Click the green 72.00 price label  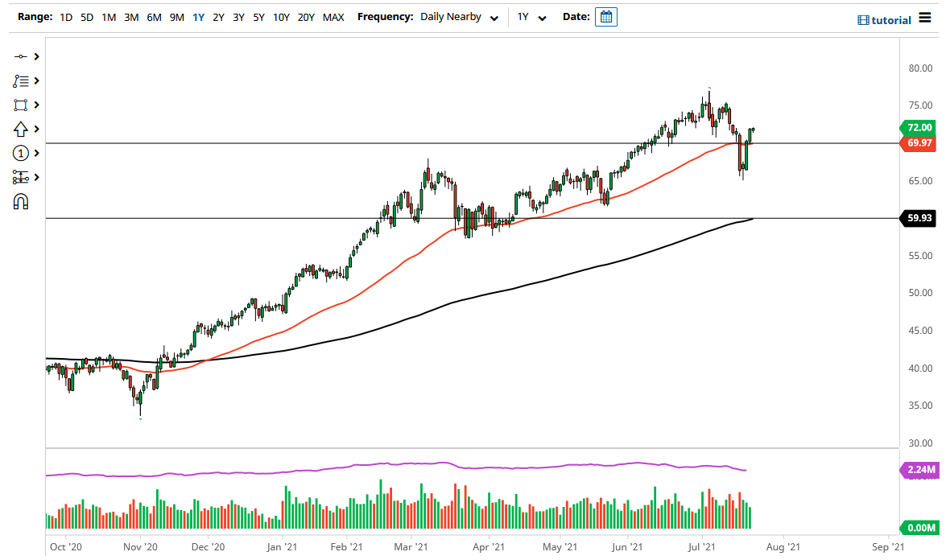(x=919, y=127)
